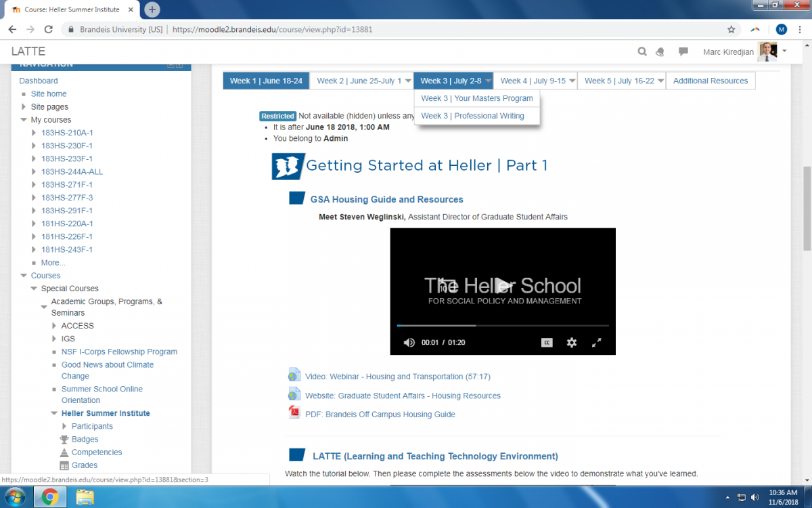Go to Dashboard in navigation
Image resolution: width=812 pixels, height=508 pixels.
click(39, 81)
